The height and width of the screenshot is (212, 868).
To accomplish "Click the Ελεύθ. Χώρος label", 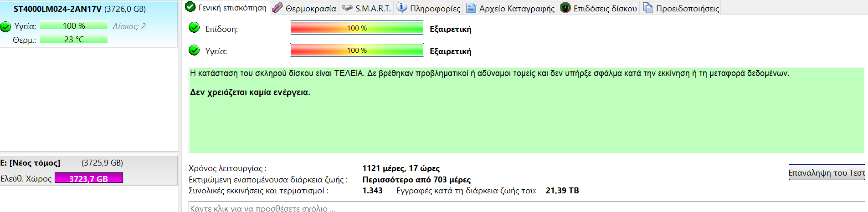I will pyautogui.click(x=26, y=179).
